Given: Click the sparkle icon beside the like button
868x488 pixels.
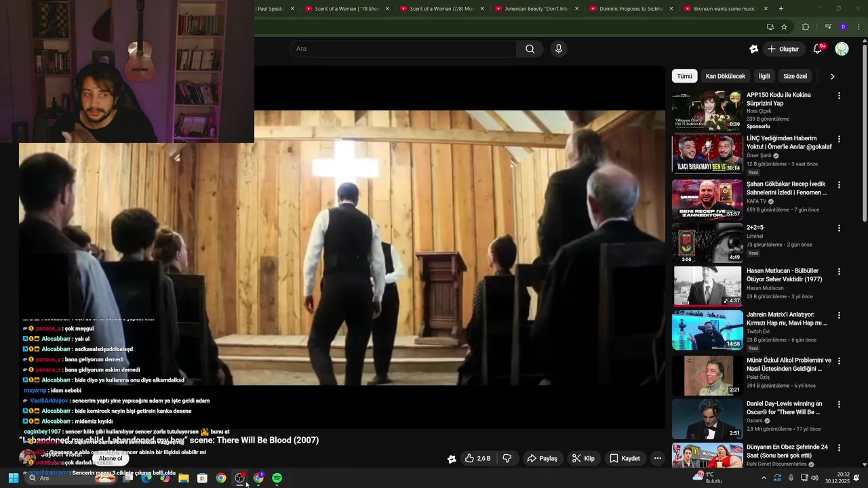Looking at the screenshot, I should click(x=452, y=459).
